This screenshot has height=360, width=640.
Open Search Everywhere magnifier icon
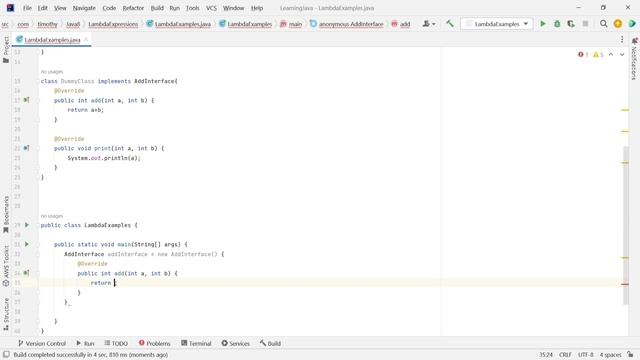tap(603, 24)
